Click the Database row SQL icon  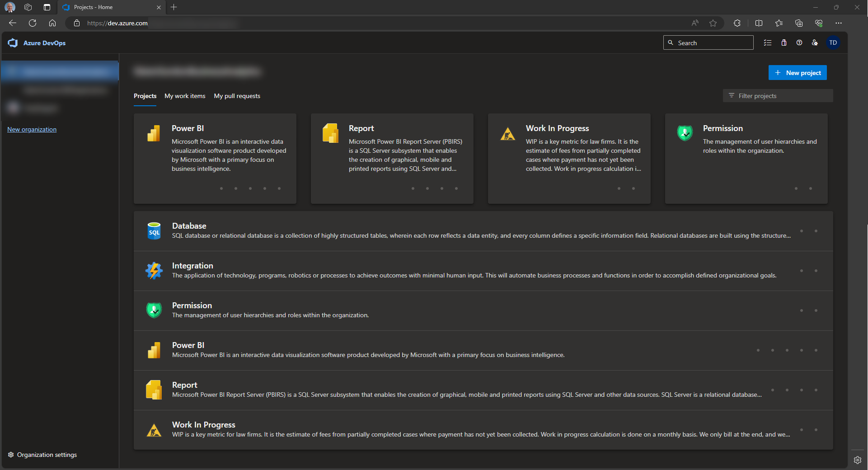point(154,231)
